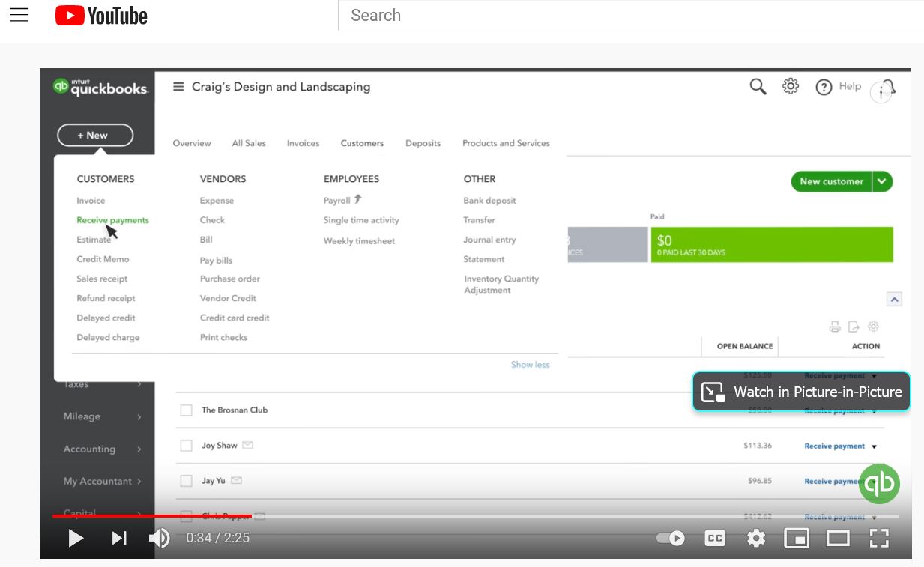Click the YouTube Search field
This screenshot has height=567, width=924.
pos(631,16)
